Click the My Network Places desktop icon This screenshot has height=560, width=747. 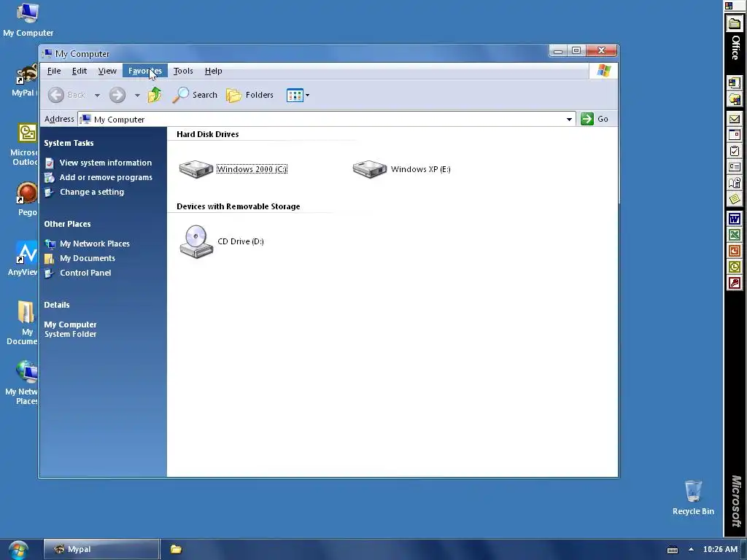[x=23, y=382]
